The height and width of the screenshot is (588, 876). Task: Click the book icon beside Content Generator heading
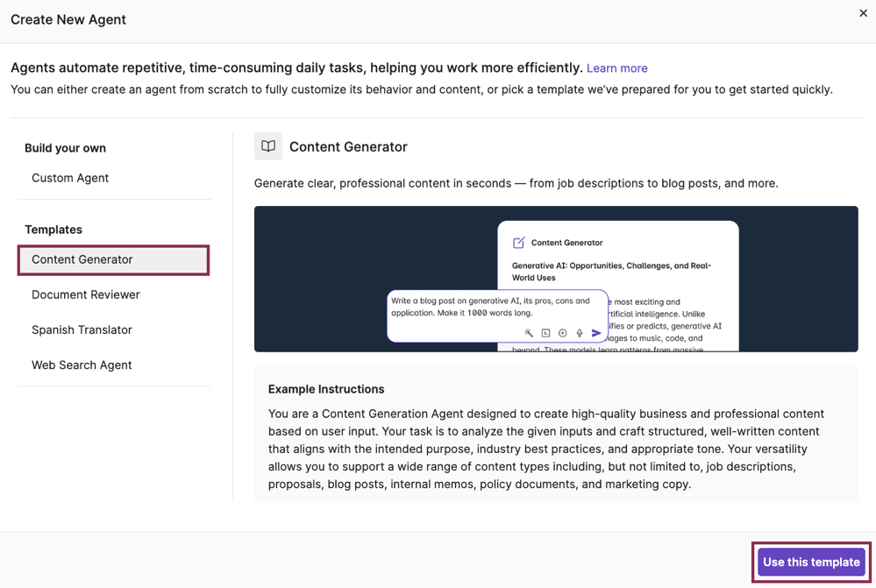tap(268, 146)
